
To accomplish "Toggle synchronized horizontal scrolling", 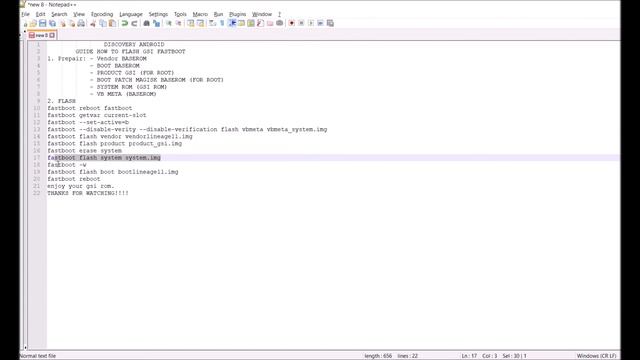I will pyautogui.click(x=200, y=23).
